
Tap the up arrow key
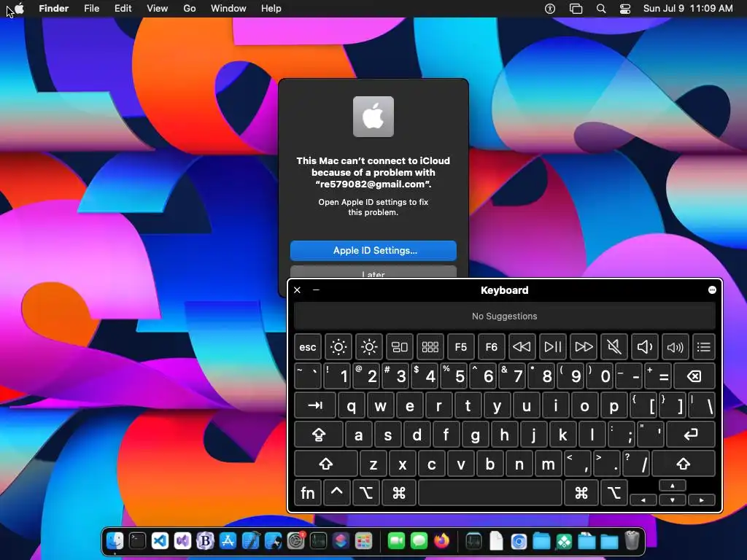pyautogui.click(x=673, y=486)
